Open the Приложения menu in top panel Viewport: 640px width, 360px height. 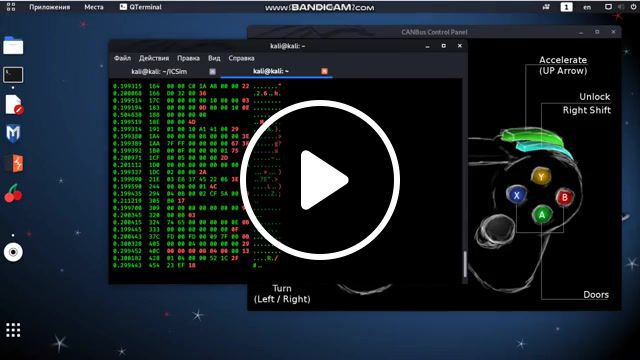point(49,7)
